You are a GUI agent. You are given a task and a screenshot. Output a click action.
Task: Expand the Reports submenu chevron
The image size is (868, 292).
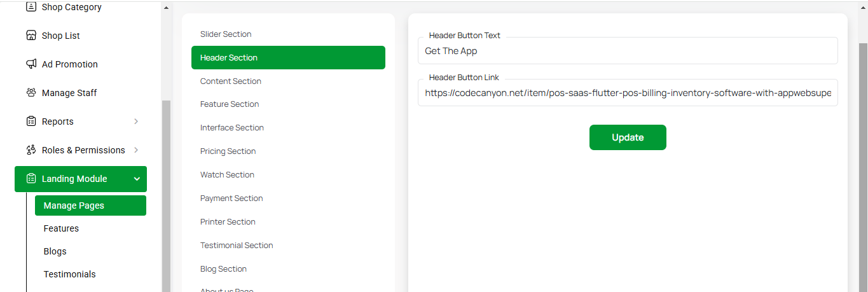[x=136, y=122]
